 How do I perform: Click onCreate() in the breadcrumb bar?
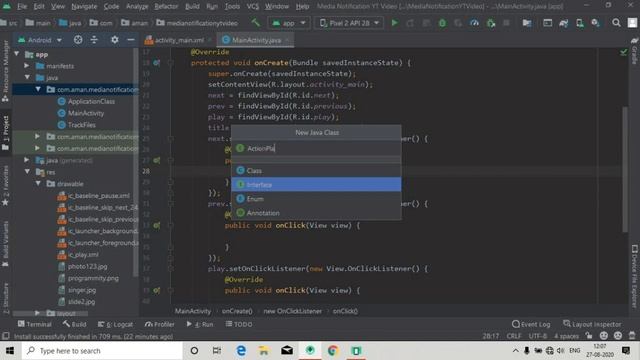237,311
